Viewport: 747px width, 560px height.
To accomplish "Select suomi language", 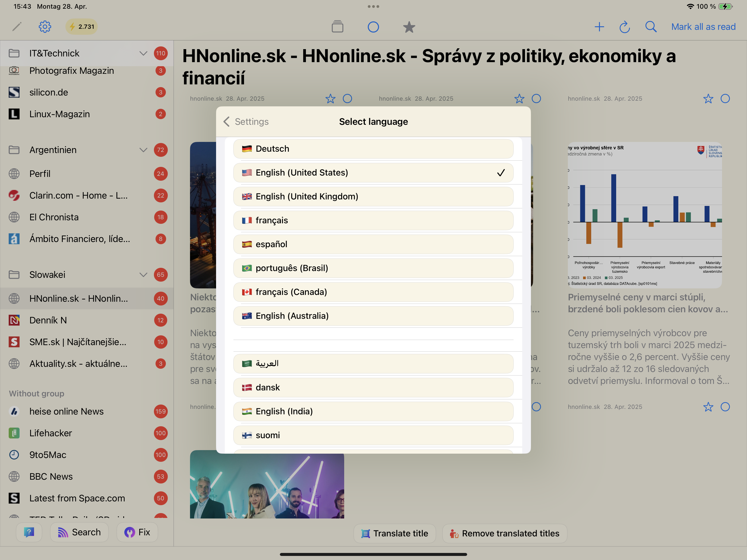I will pyautogui.click(x=373, y=435).
